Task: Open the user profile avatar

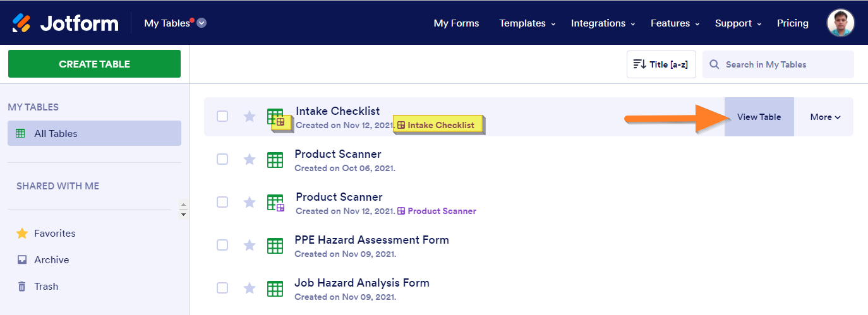Action: point(840,23)
